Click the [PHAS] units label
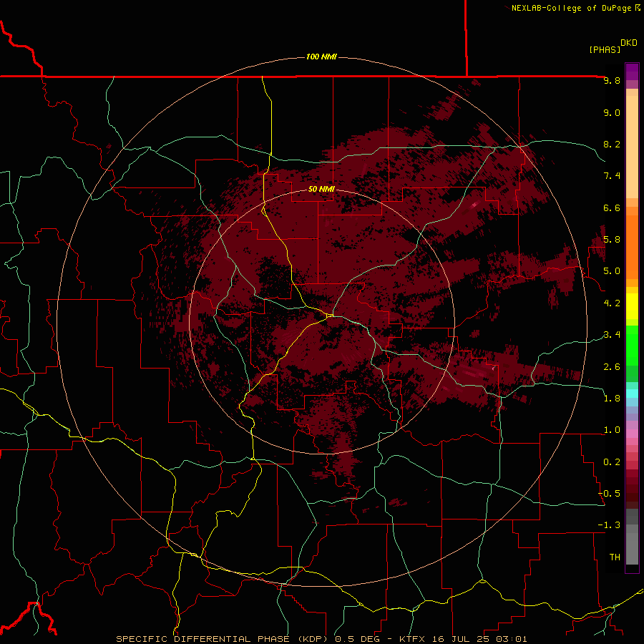The width and height of the screenshot is (644, 644). pyautogui.click(x=605, y=49)
